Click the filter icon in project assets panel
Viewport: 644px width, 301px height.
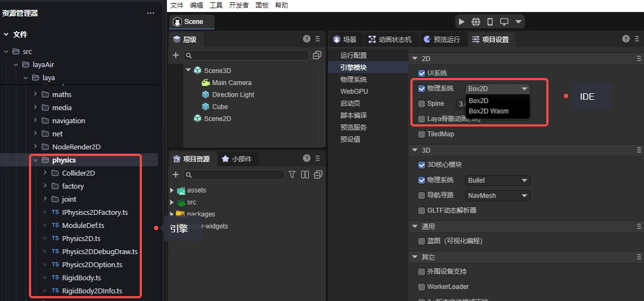pos(292,174)
